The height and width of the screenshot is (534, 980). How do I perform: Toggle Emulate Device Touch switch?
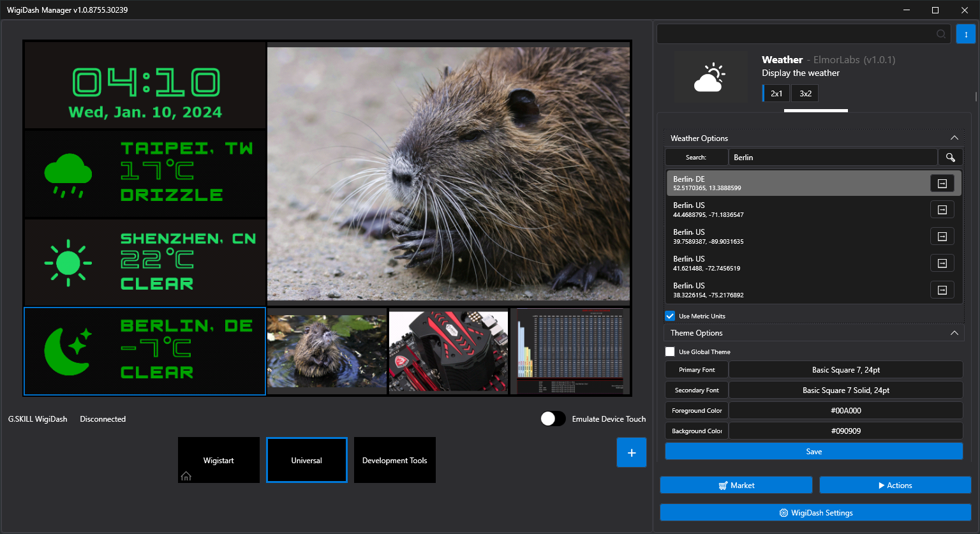pos(553,419)
